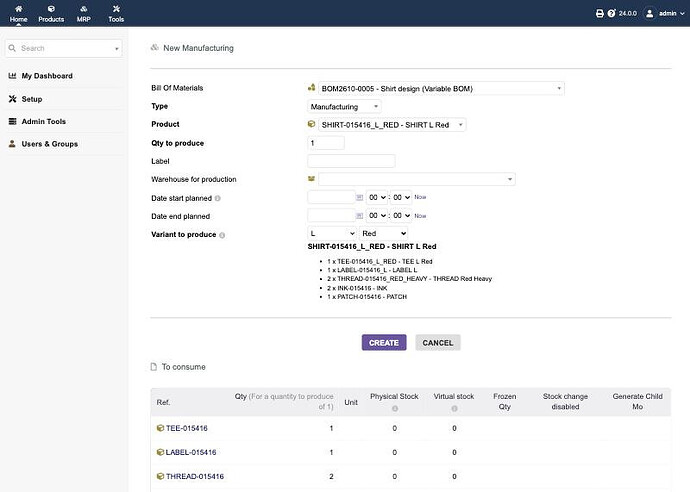Open the calendar picker for Date start planned
Screen dimensions: 690x492
coord(360,198)
